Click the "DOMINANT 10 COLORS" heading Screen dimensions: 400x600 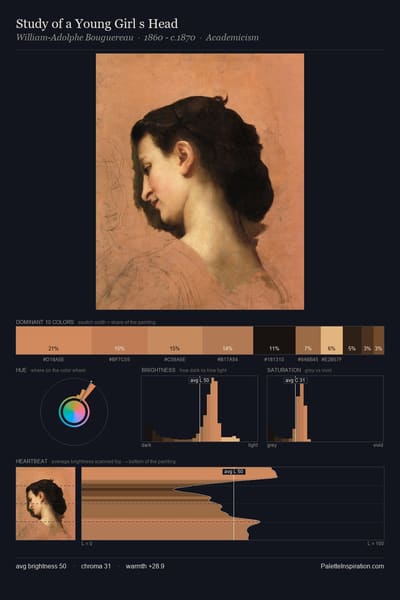coord(45,322)
